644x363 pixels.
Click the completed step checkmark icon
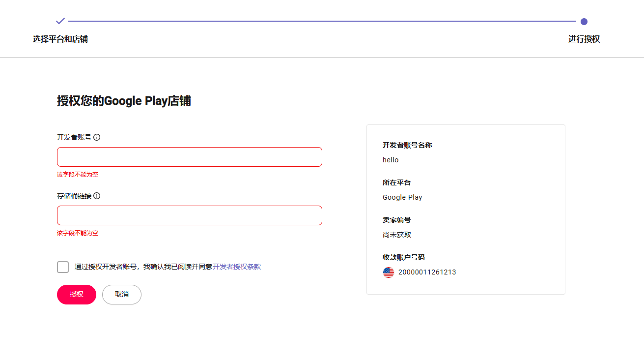[60, 21]
